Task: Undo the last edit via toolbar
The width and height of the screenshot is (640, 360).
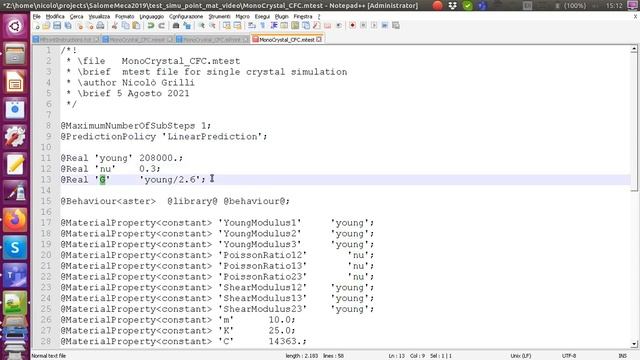Action: coord(151,26)
